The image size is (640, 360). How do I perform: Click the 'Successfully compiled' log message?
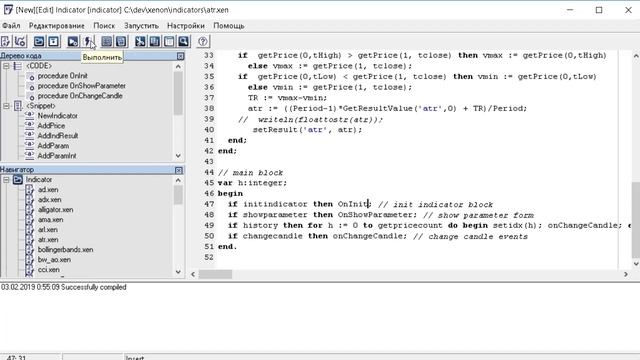(x=93, y=287)
